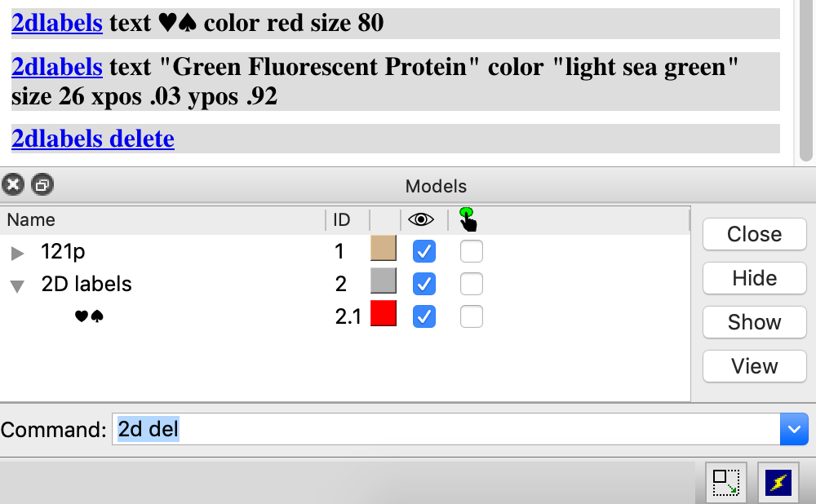Image resolution: width=816 pixels, height=504 pixels.
Task: Click the selection rectangle status bar icon
Action: pyautogui.click(x=725, y=483)
